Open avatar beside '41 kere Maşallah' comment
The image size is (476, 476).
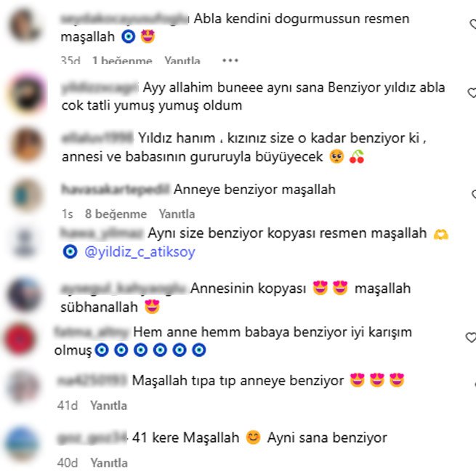(22, 443)
